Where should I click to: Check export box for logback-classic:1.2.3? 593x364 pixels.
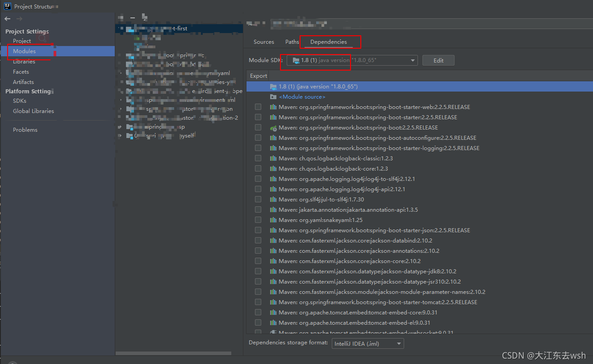tap(258, 159)
